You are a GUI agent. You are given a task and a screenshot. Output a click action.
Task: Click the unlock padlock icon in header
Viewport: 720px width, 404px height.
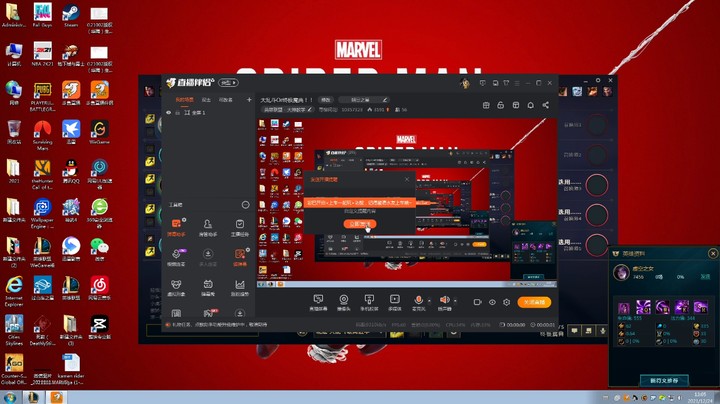coord(501,105)
